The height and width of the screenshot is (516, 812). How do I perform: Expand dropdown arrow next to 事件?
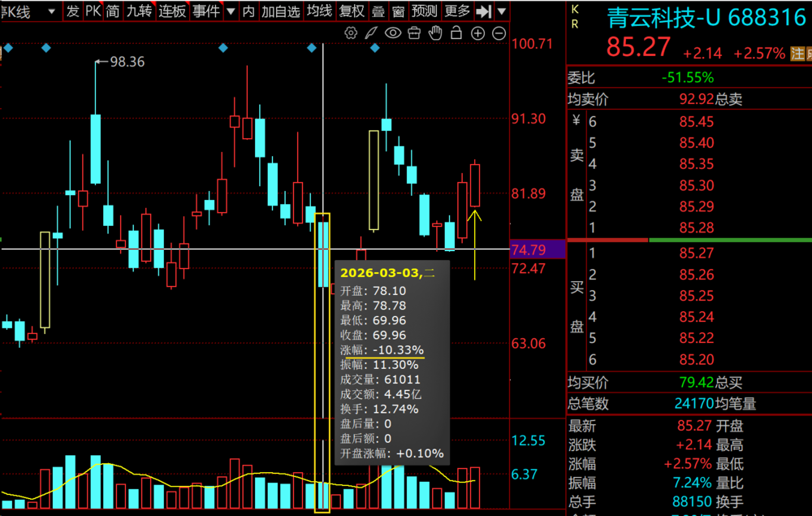click(x=231, y=11)
